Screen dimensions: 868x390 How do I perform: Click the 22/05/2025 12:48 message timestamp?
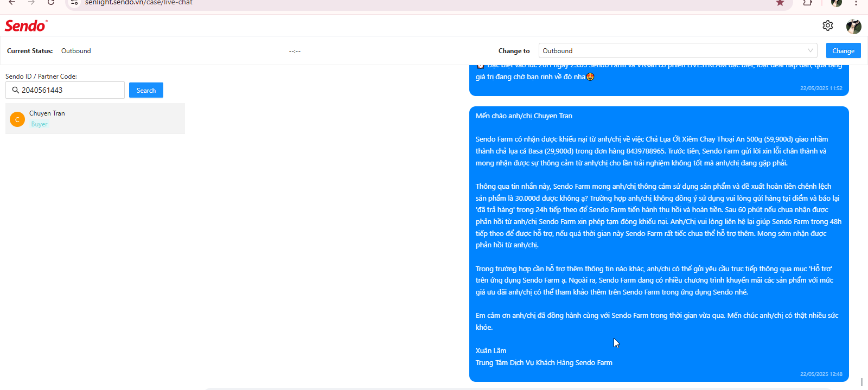tap(821, 374)
